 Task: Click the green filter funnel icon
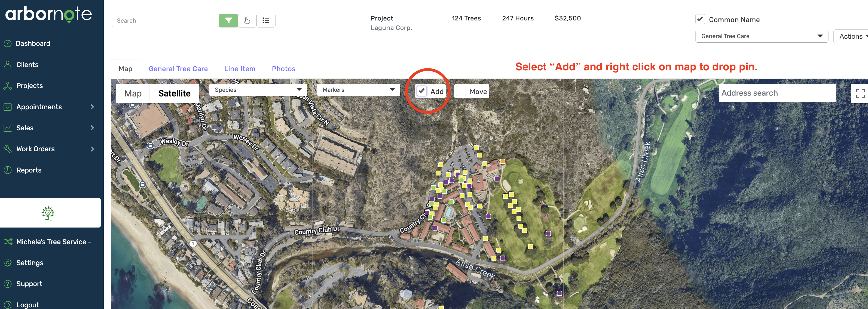(x=228, y=21)
